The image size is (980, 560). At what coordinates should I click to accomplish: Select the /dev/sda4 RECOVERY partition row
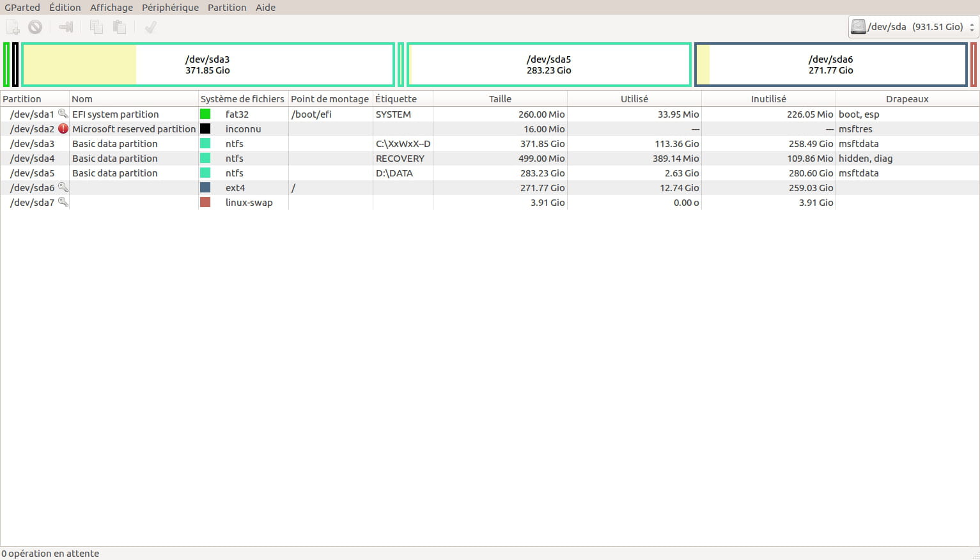click(x=32, y=159)
